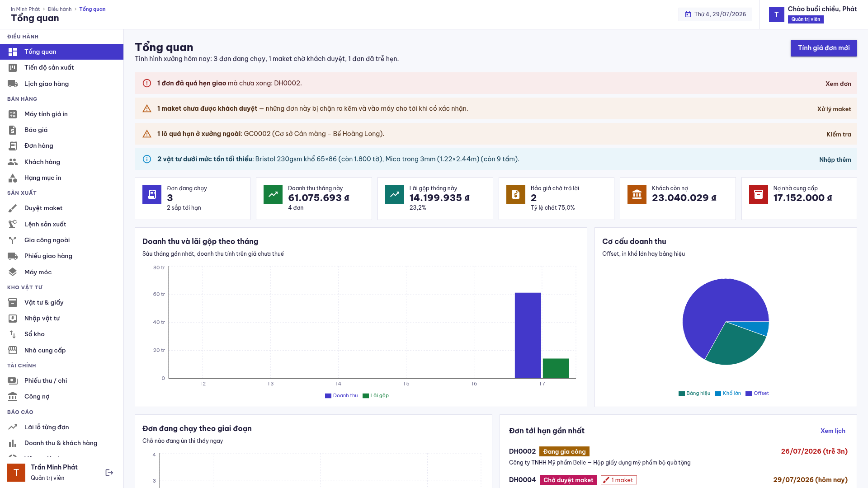Click the Kiểm tra link
Viewport: 868px width, 488px height.
[x=839, y=134]
